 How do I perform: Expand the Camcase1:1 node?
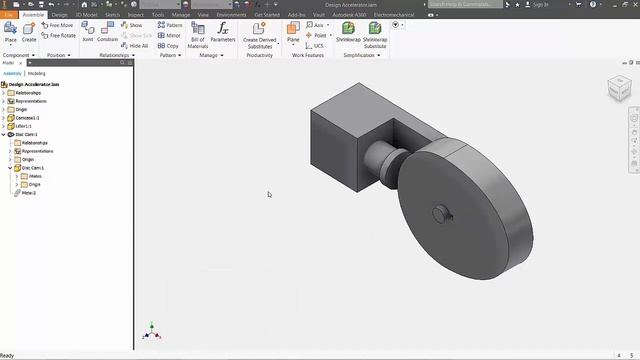pos(4,118)
